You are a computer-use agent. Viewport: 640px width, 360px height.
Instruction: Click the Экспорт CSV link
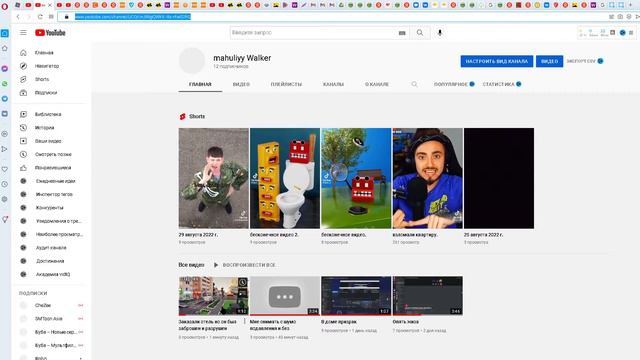(x=584, y=61)
